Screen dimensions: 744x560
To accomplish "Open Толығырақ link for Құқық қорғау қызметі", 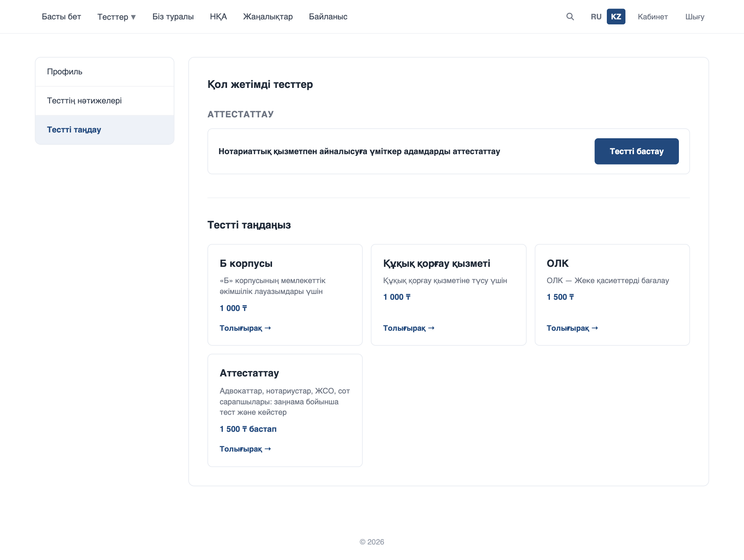I will point(409,328).
